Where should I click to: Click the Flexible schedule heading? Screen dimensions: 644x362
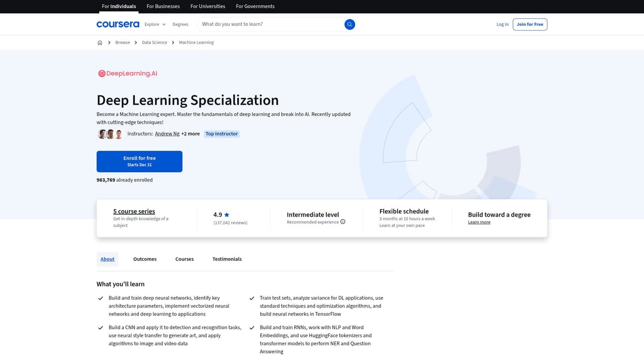coord(404,211)
